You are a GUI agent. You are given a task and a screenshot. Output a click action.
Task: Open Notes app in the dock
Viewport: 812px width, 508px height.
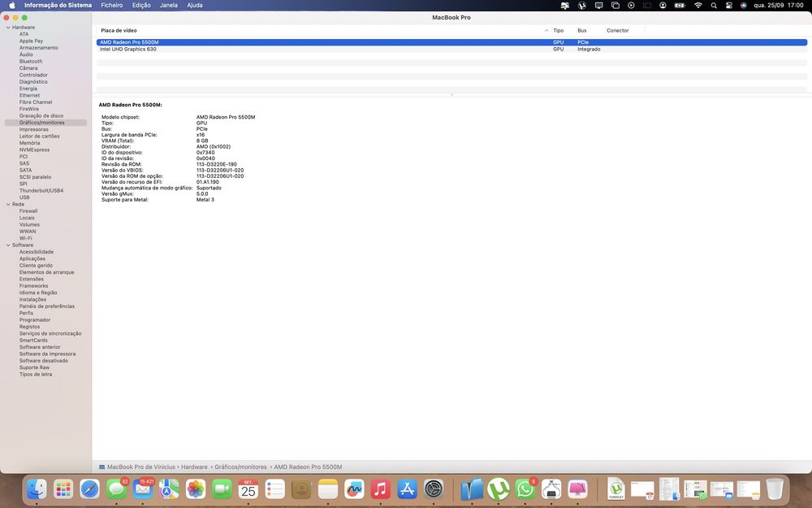click(x=328, y=488)
